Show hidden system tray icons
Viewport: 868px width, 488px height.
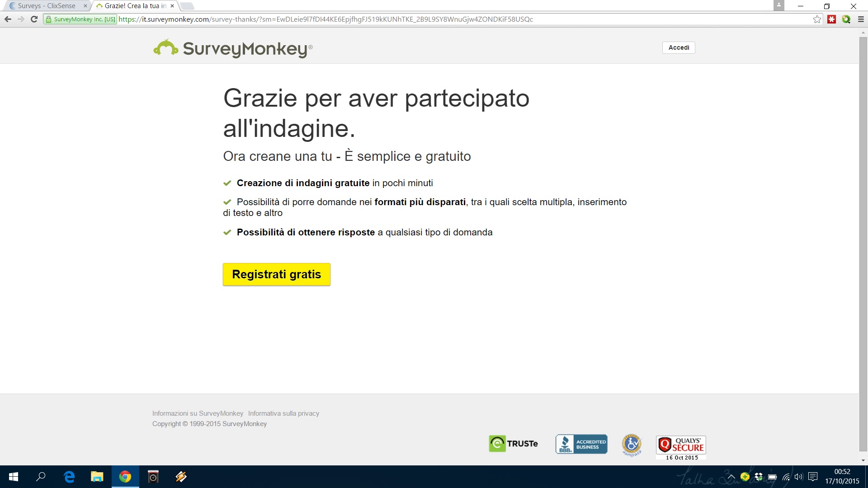731,477
